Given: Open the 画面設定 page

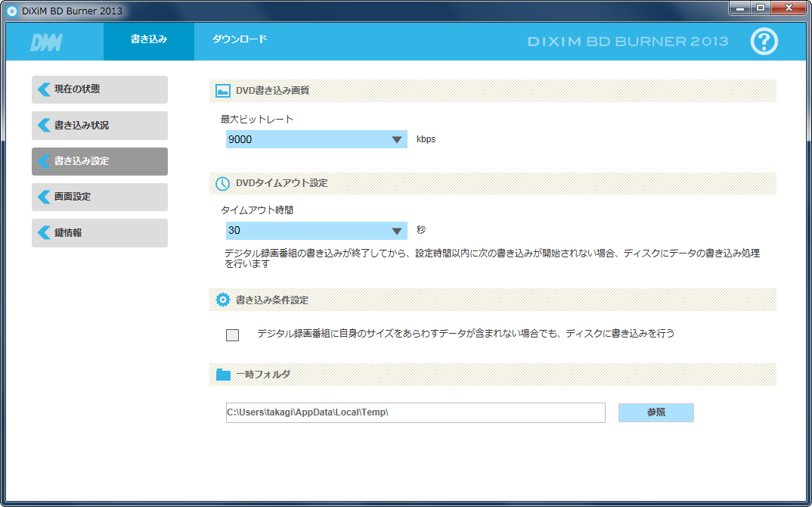Looking at the screenshot, I should click(x=100, y=197).
